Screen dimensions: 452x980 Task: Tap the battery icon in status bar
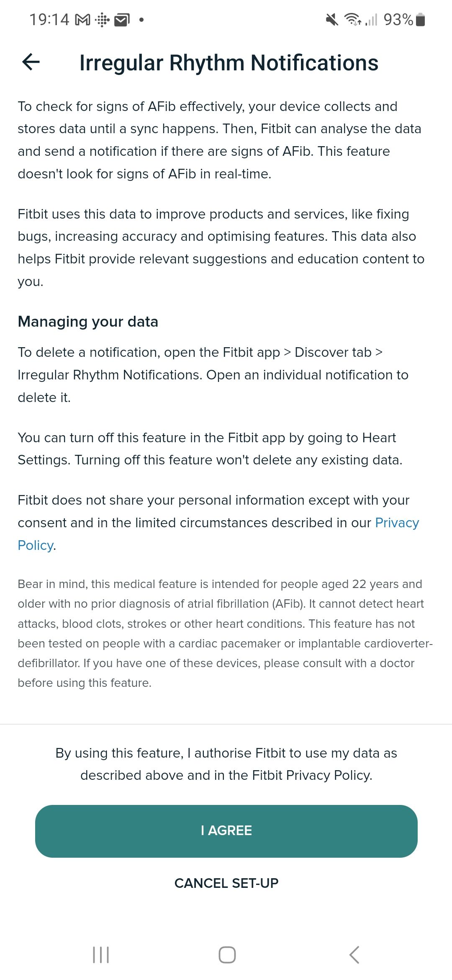(421, 20)
